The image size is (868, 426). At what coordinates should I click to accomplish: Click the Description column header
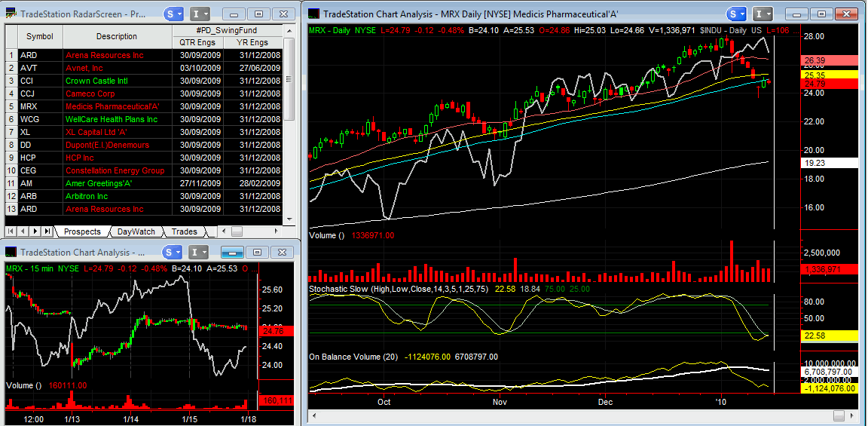pos(117,36)
